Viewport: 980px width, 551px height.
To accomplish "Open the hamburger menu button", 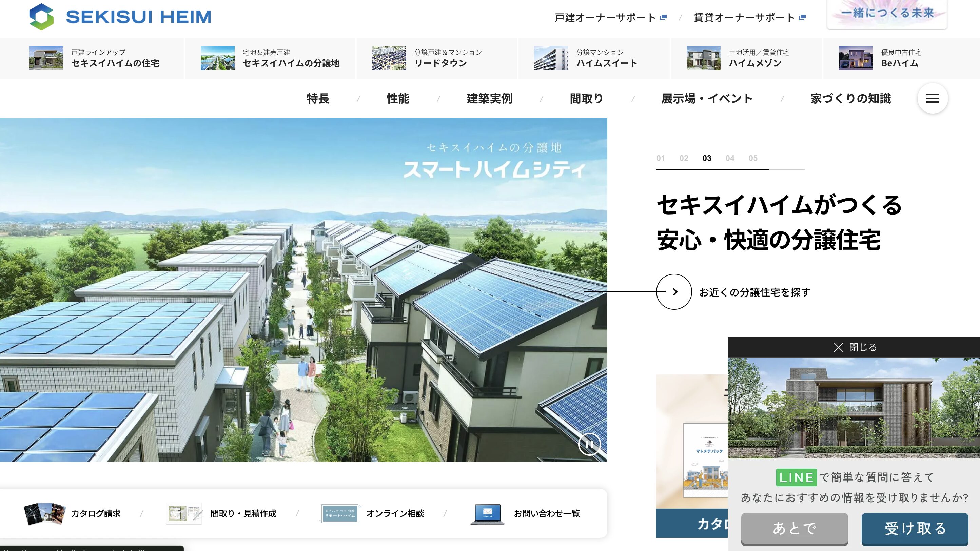I will [x=933, y=98].
